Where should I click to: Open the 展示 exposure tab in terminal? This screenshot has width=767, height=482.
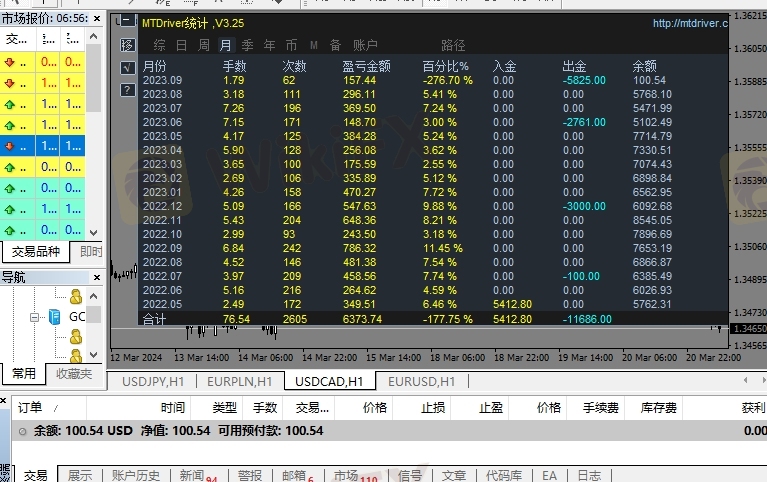pyautogui.click(x=80, y=475)
